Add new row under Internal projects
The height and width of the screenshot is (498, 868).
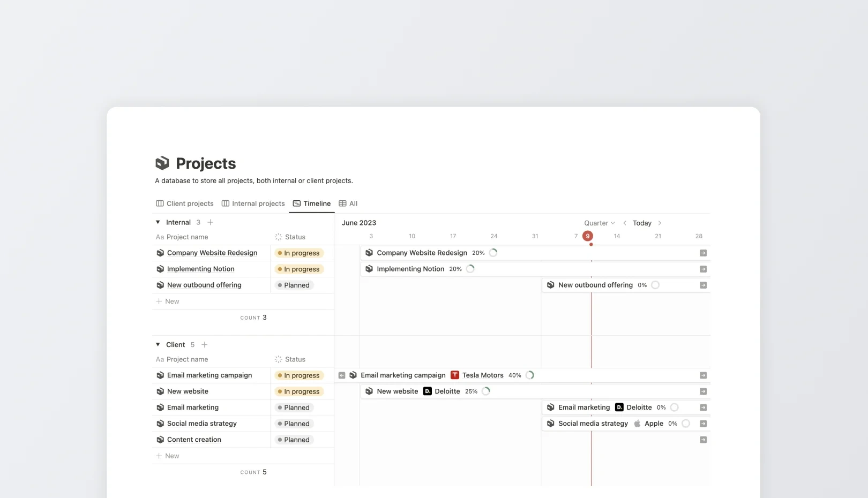(x=168, y=301)
